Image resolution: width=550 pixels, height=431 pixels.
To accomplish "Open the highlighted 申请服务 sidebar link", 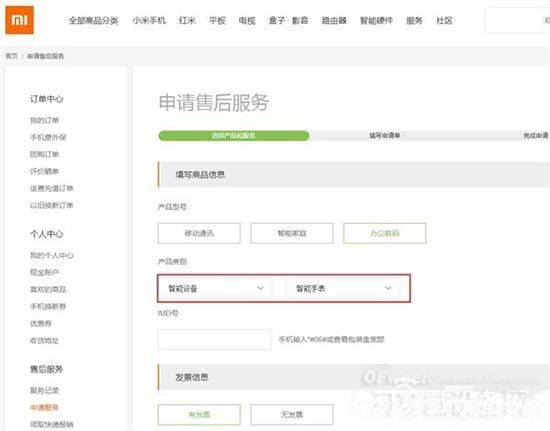I will click(x=44, y=407).
